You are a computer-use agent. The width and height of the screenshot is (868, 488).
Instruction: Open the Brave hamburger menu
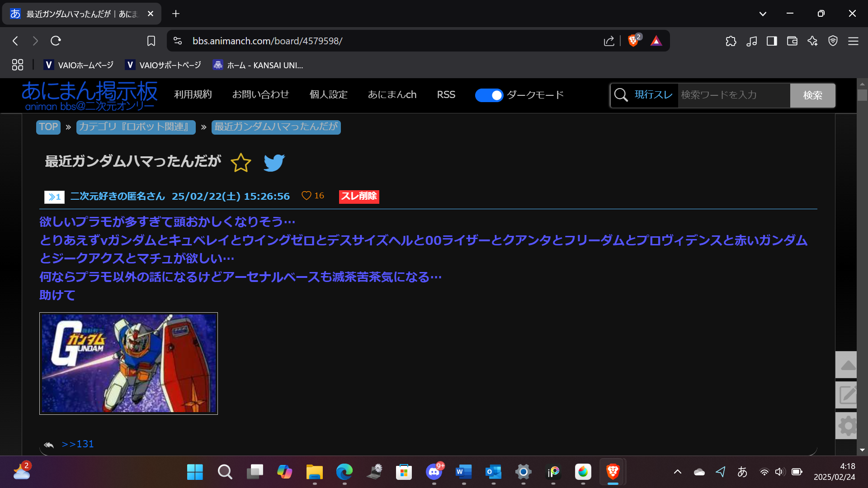(x=853, y=41)
